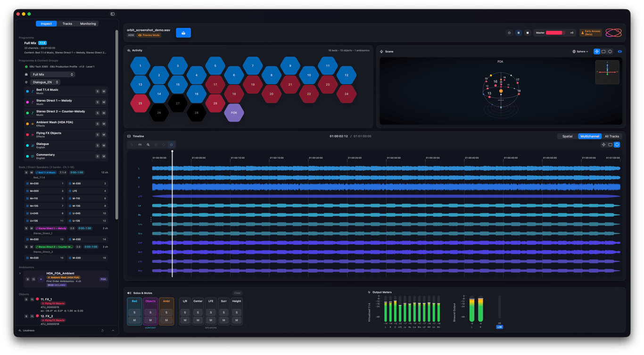Solo the Dialogue group
Screen dimensions: 644x355
coord(98,145)
